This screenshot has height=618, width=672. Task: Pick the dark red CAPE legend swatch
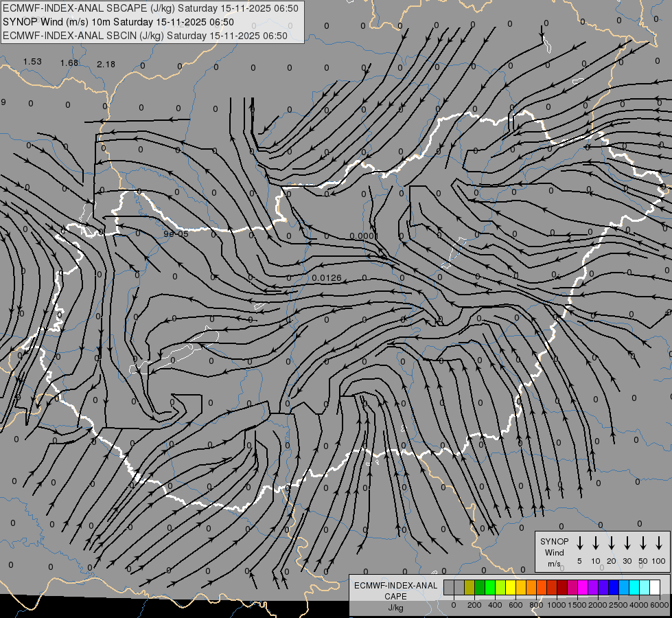click(562, 587)
